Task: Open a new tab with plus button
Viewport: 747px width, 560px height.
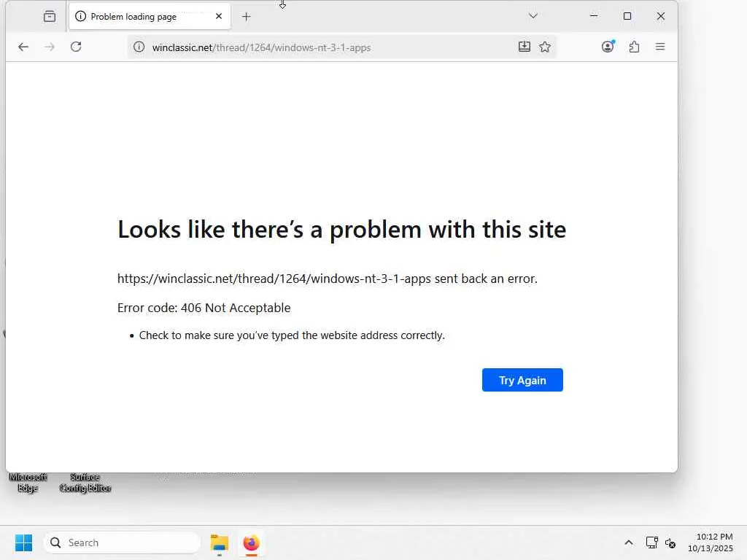Action: pyautogui.click(x=246, y=17)
